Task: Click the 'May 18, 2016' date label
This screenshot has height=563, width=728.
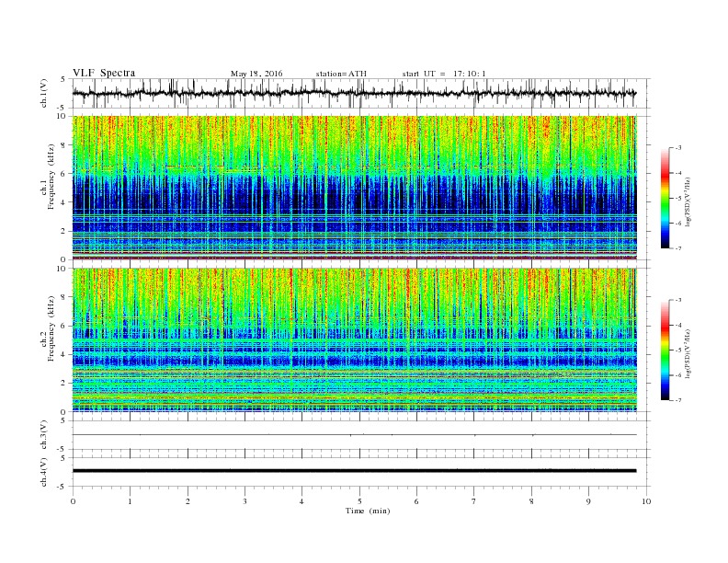Action: coord(256,74)
